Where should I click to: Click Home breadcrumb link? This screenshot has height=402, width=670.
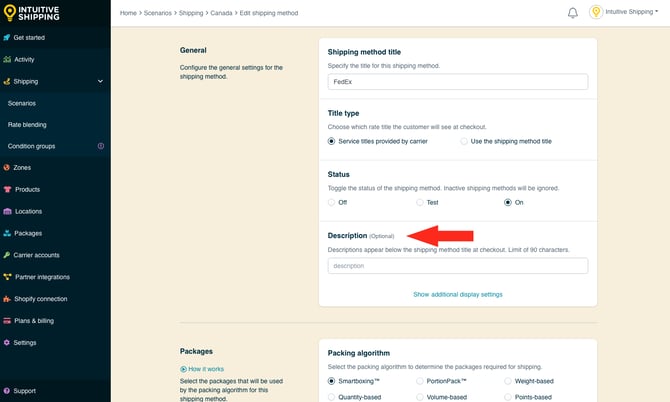pyautogui.click(x=128, y=13)
